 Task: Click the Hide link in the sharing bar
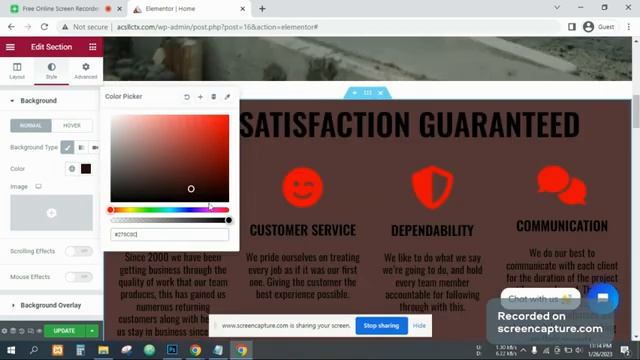coord(419,326)
